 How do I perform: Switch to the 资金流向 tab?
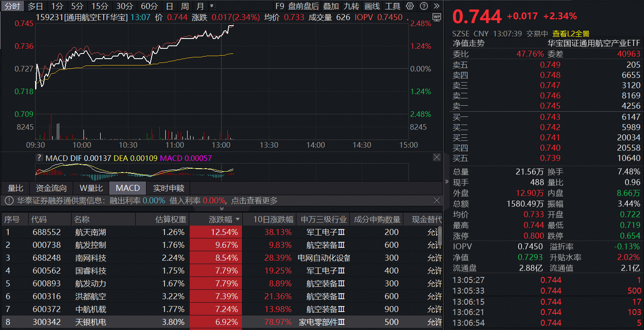(x=51, y=187)
